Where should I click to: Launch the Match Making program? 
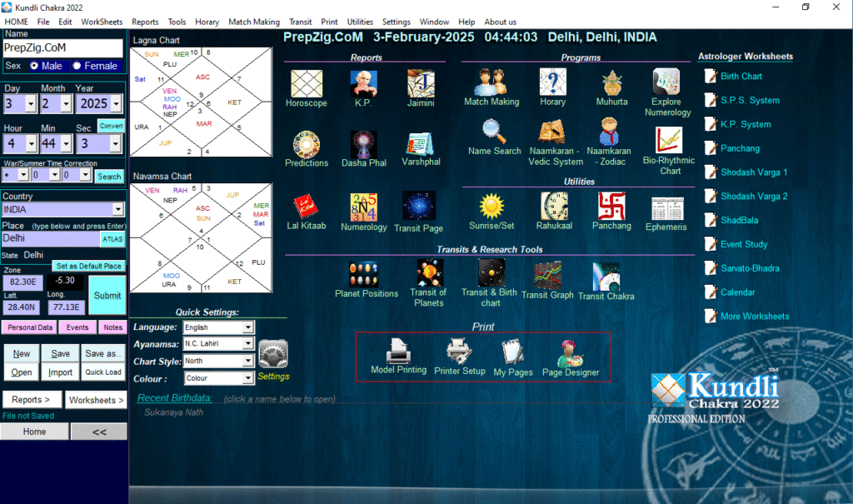click(491, 83)
